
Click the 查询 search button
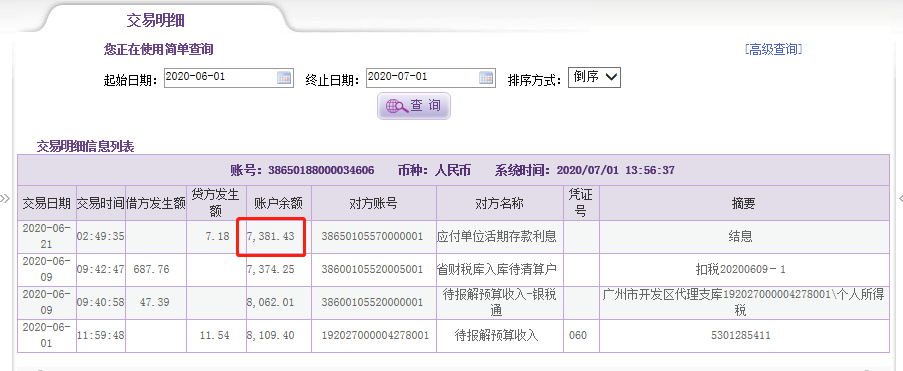pyautogui.click(x=413, y=106)
